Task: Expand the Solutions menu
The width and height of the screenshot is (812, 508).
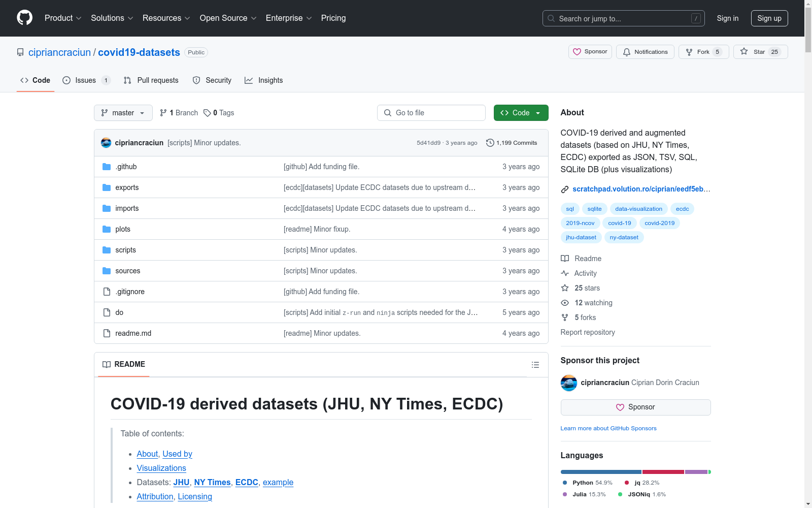Action: [112, 18]
